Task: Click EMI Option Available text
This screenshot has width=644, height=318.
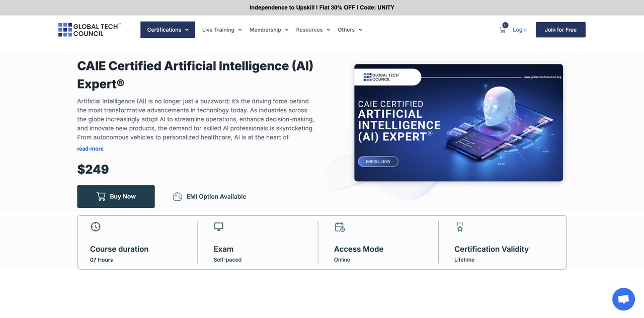Action: 216,197
